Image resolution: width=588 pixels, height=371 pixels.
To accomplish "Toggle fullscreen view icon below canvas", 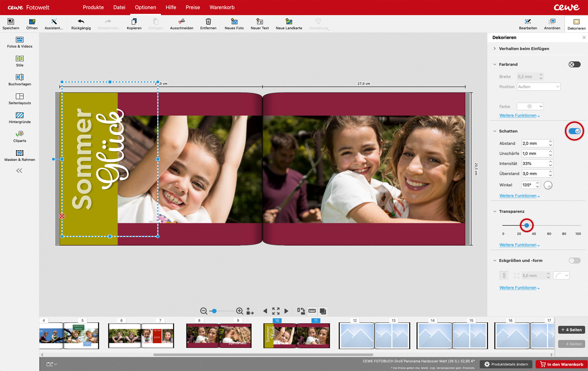I will pyautogui.click(x=276, y=311).
